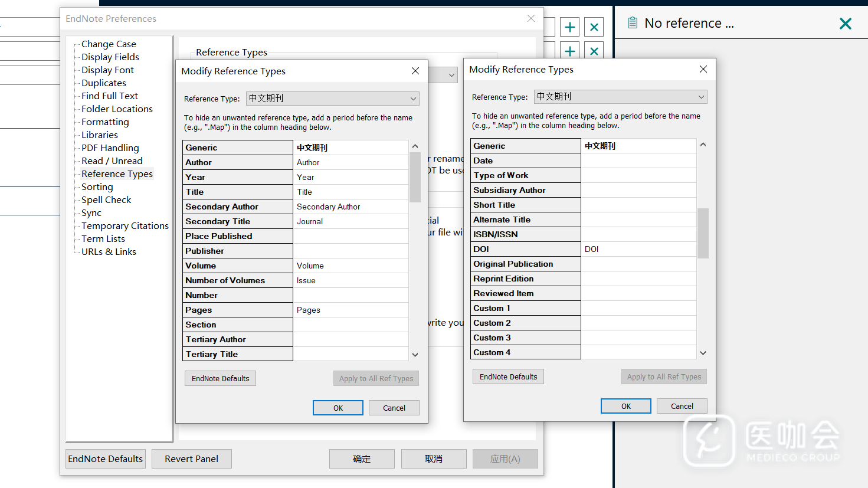The image size is (868, 488).
Task: Click the upper teal X icon beside plus
Action: click(594, 27)
